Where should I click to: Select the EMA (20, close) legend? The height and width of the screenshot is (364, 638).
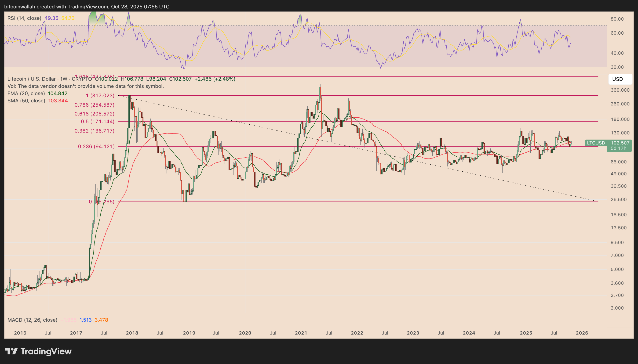coord(26,93)
